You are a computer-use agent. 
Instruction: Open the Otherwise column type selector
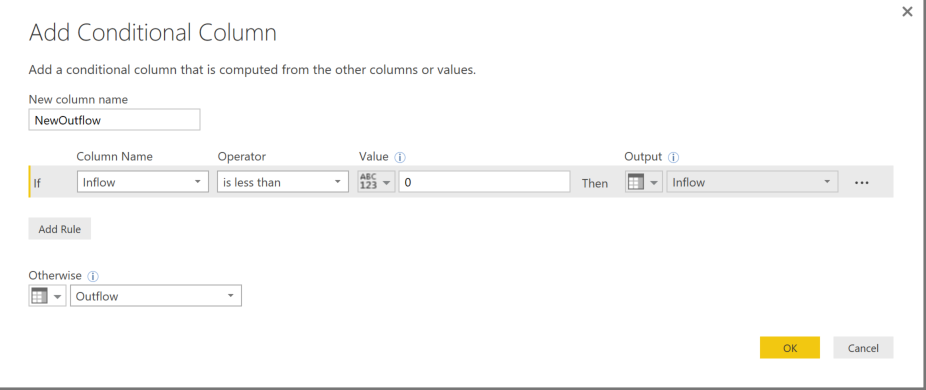pos(47,296)
